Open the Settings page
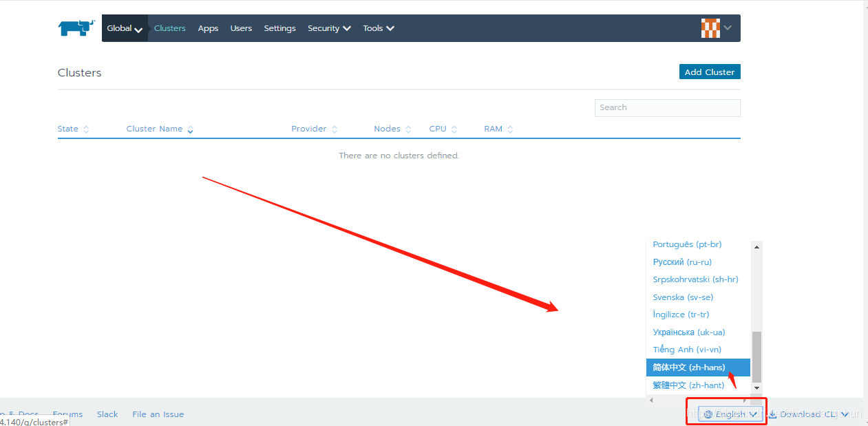868x426 pixels. 279,28
